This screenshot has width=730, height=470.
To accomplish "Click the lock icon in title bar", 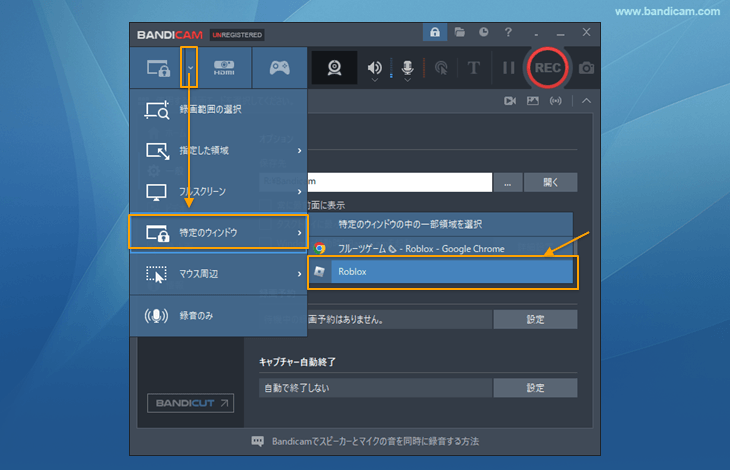I will (x=435, y=32).
